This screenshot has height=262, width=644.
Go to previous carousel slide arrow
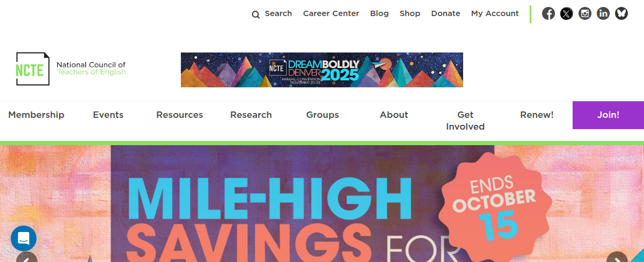[x=27, y=257]
